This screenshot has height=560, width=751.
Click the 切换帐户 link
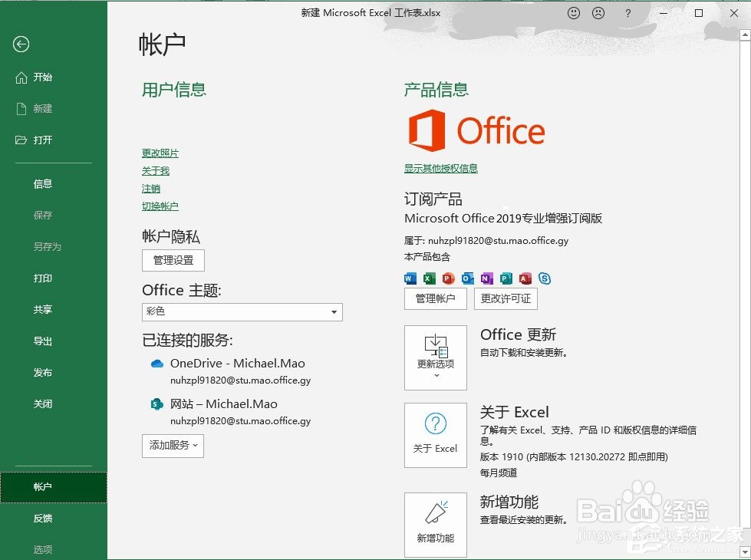[x=160, y=206]
